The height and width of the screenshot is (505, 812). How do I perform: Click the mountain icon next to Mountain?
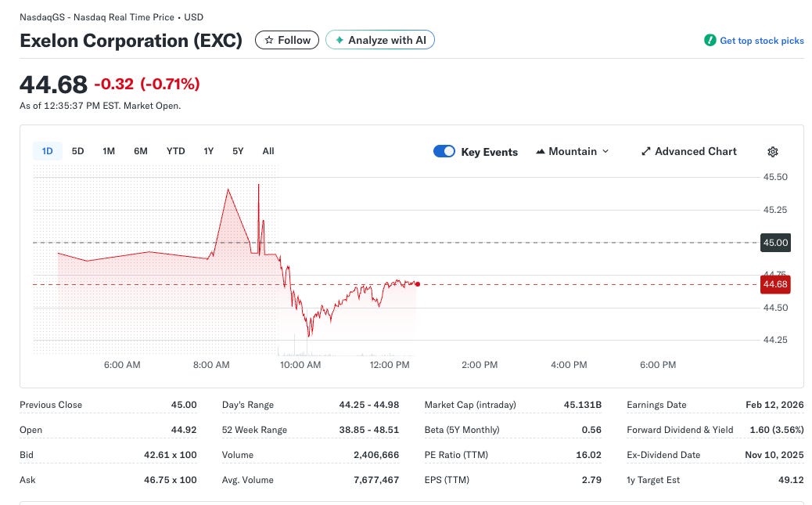540,151
